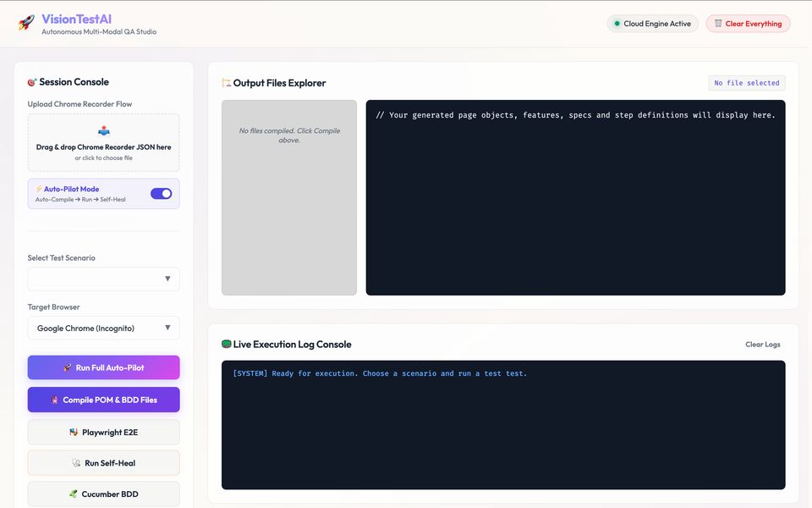Viewport: 812px width, 508px height.
Task: Toggle the Auto-Pilot Mode switch off
Action: (161, 193)
